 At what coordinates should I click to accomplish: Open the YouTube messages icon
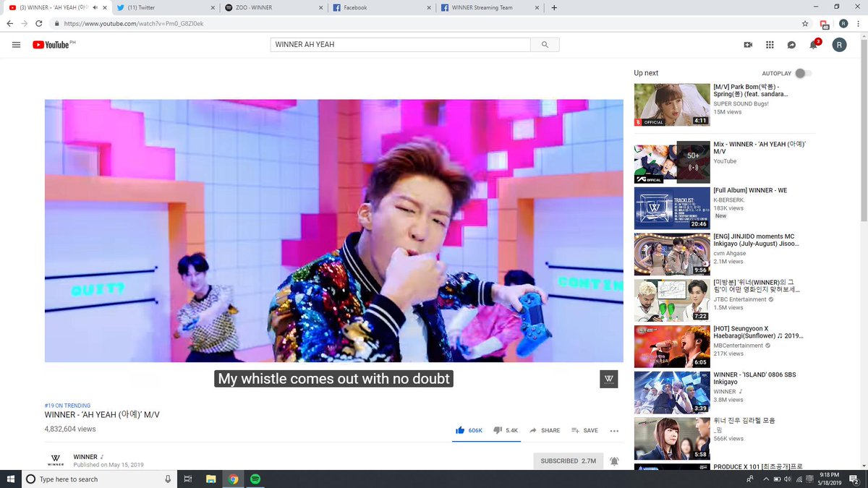(791, 45)
